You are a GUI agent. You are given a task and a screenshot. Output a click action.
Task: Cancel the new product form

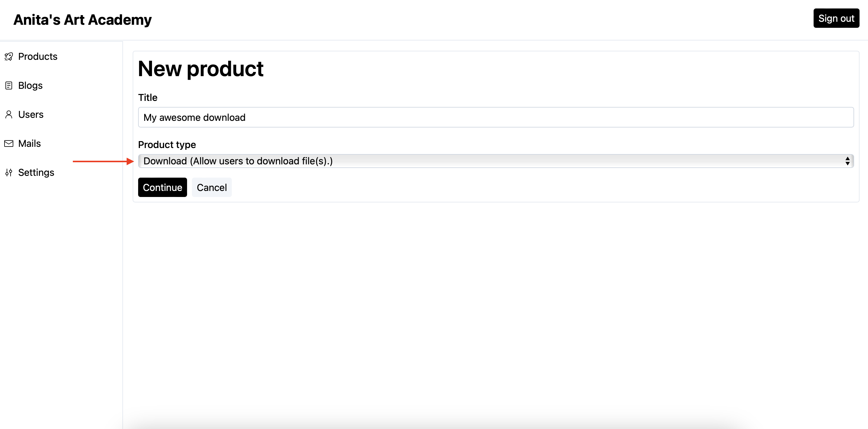tap(212, 187)
